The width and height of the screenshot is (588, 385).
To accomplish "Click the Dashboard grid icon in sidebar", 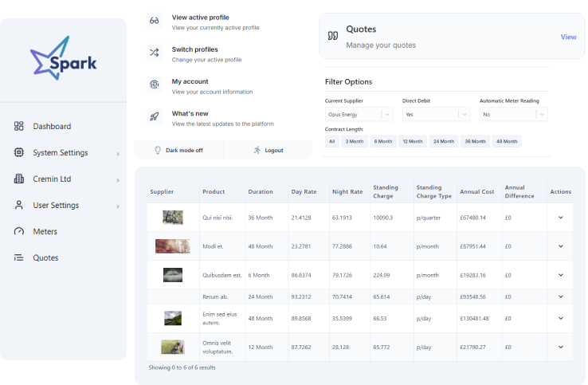I will click(x=19, y=127).
